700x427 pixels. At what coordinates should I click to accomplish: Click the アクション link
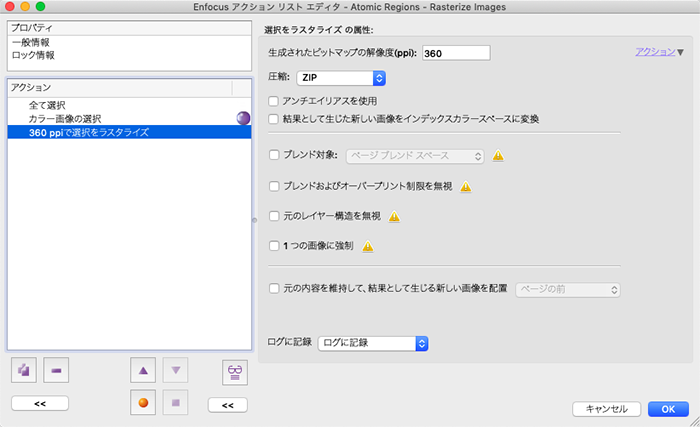pos(655,52)
